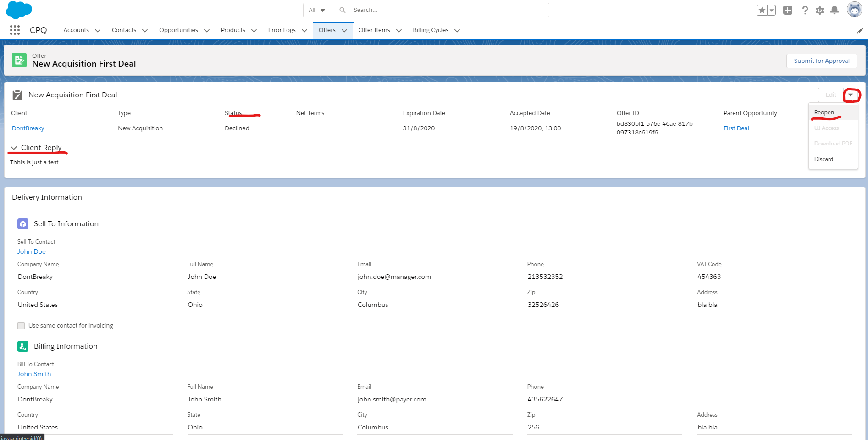Expand the Products tab chevron
This screenshot has height=440, width=868.
tap(254, 31)
